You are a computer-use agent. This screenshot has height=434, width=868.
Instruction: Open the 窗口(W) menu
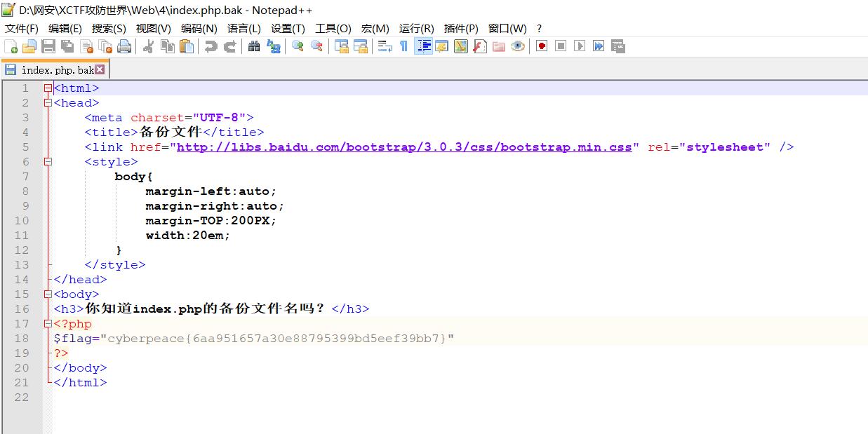point(507,28)
